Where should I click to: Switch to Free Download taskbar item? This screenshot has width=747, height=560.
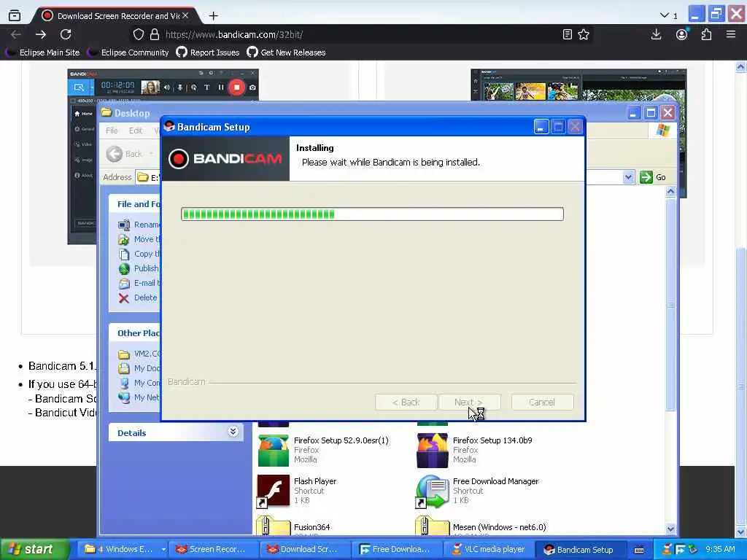coord(396,549)
